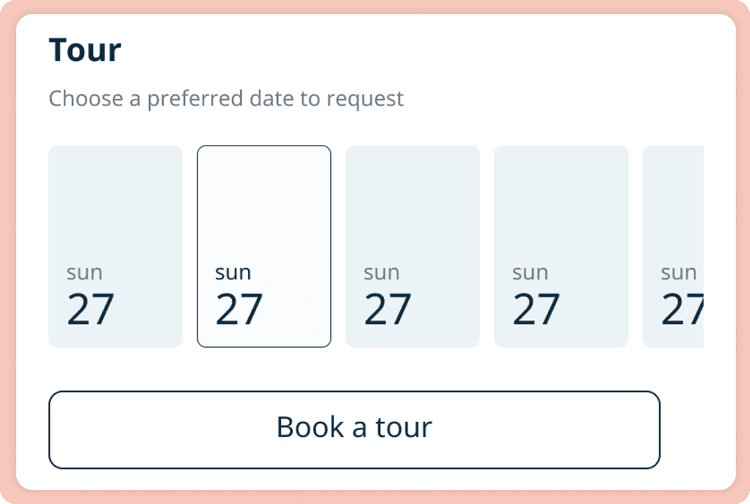Click the outlined selected date card
The height and width of the screenshot is (504, 750).
click(x=264, y=246)
